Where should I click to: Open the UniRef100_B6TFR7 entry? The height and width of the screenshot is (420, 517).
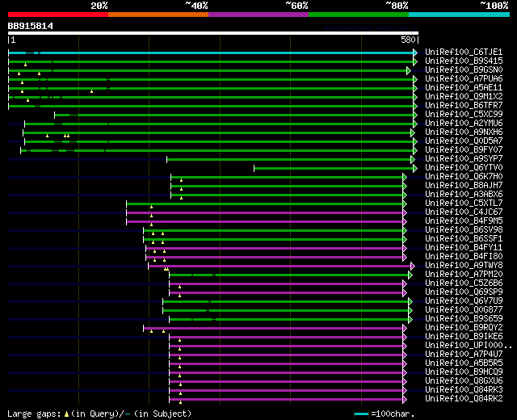click(x=464, y=106)
